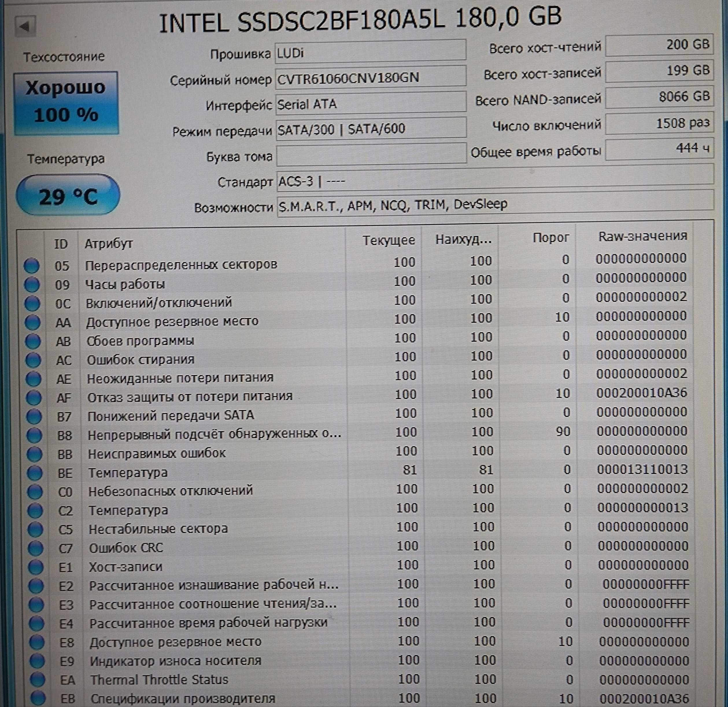Select the Понижений передачи SATA attribute text
Screen dimensions: 728x707
click(x=171, y=416)
